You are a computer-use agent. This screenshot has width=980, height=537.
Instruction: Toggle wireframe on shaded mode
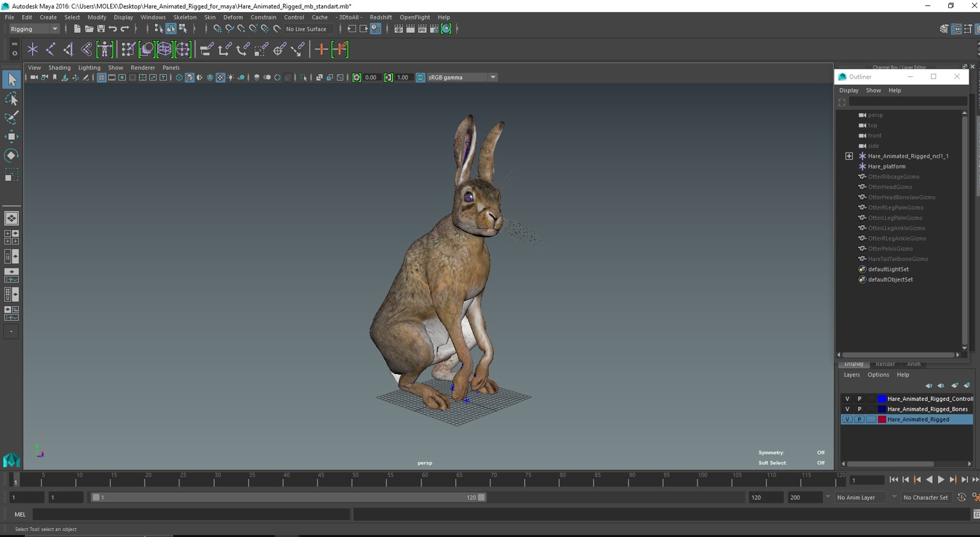[x=210, y=78]
